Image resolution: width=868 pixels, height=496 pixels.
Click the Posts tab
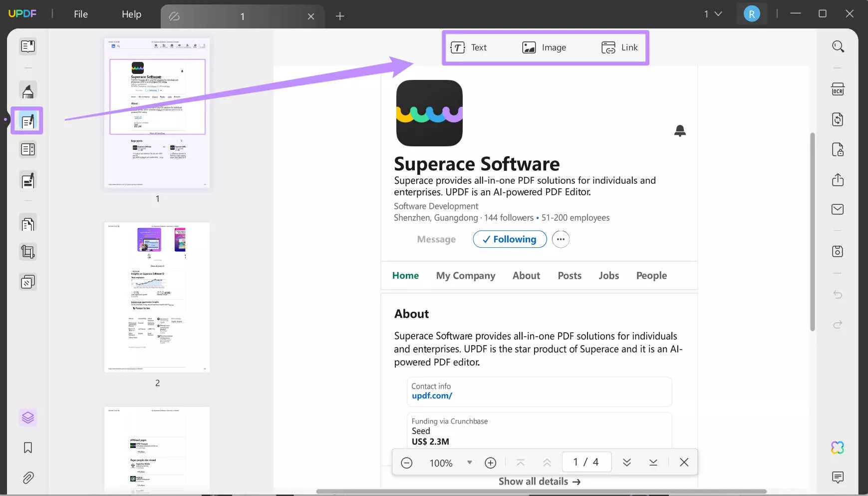(570, 276)
